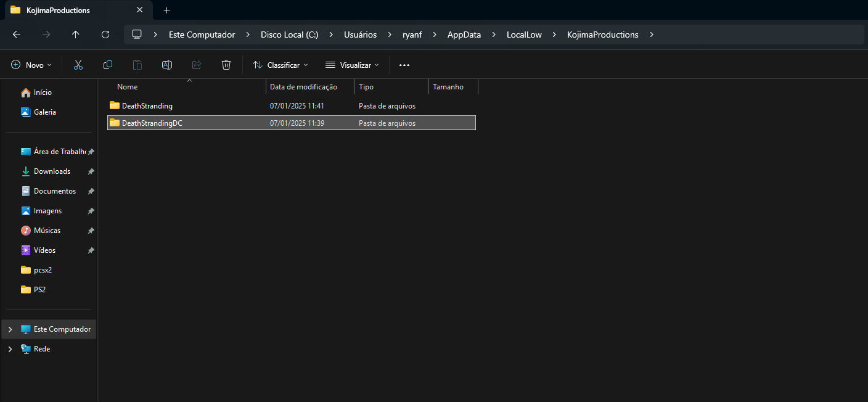Open Downloads in the sidebar
Screen dimensions: 868x402
(51, 171)
